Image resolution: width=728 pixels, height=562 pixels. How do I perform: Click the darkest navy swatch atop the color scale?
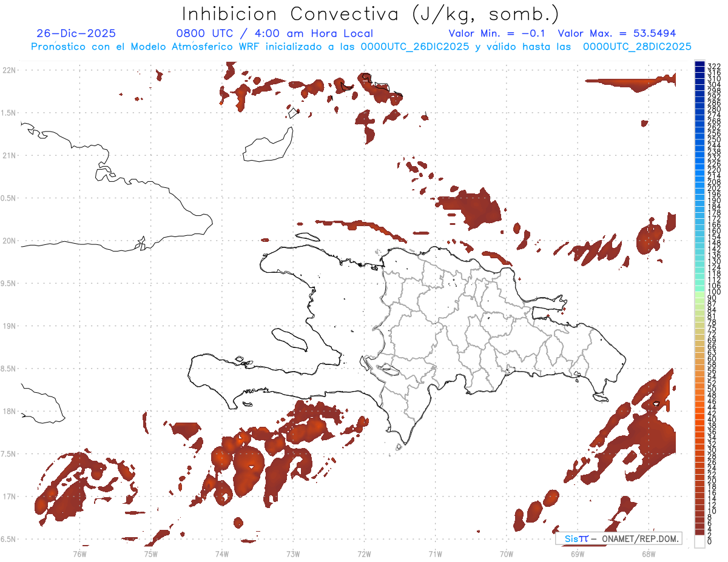(699, 64)
